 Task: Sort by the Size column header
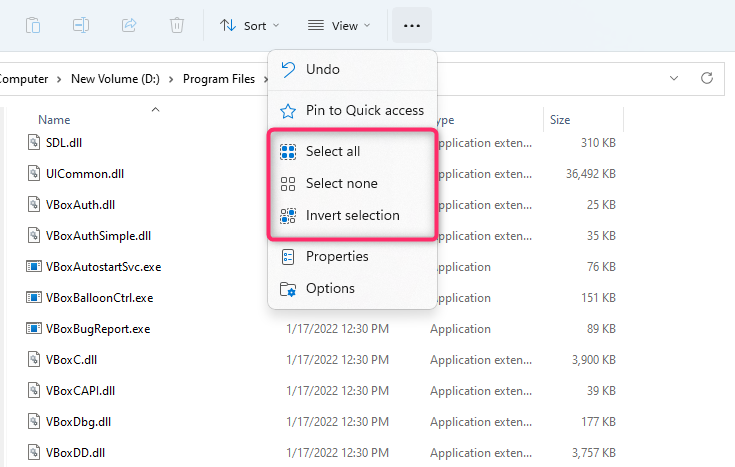(x=560, y=120)
